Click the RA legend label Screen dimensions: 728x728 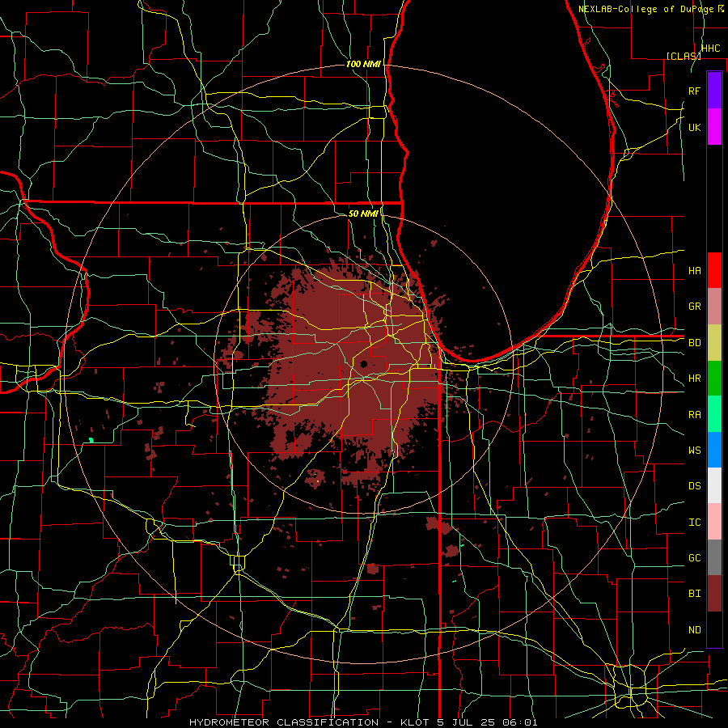point(694,415)
